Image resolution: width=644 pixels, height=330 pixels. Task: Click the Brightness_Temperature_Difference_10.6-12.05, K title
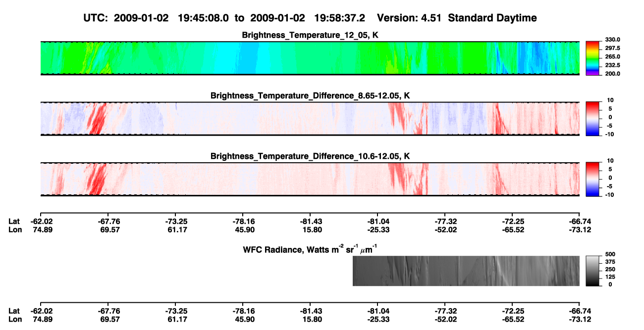pyautogui.click(x=310, y=156)
